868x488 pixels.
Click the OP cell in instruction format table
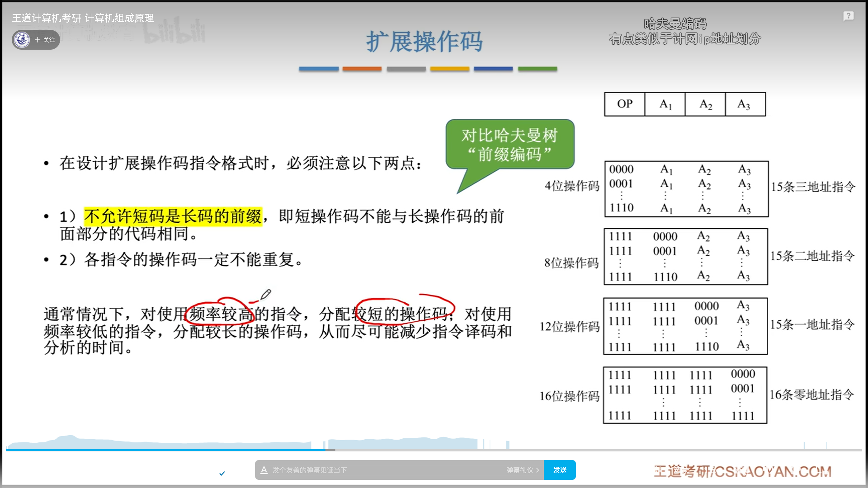625,104
